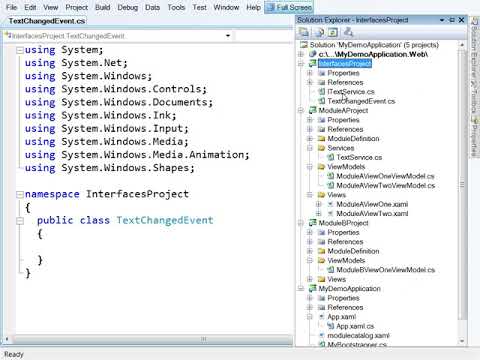This screenshot has width=480, height=360.
Task: Open the Debug menu
Action: [x=128, y=7]
